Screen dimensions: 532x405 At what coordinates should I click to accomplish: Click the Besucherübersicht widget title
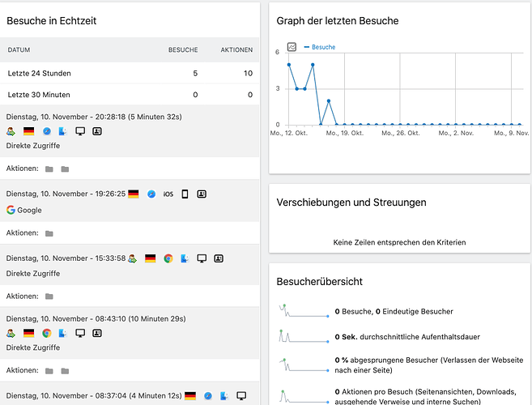[320, 281]
